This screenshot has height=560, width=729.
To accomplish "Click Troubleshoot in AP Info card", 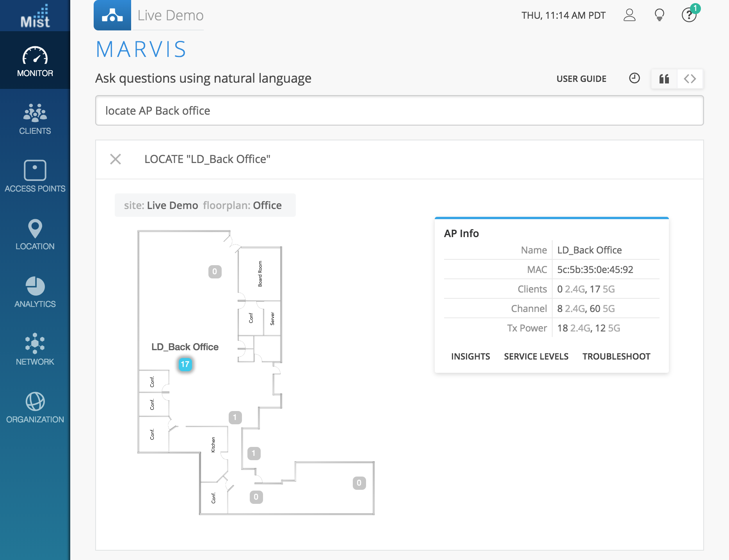I will click(x=616, y=356).
